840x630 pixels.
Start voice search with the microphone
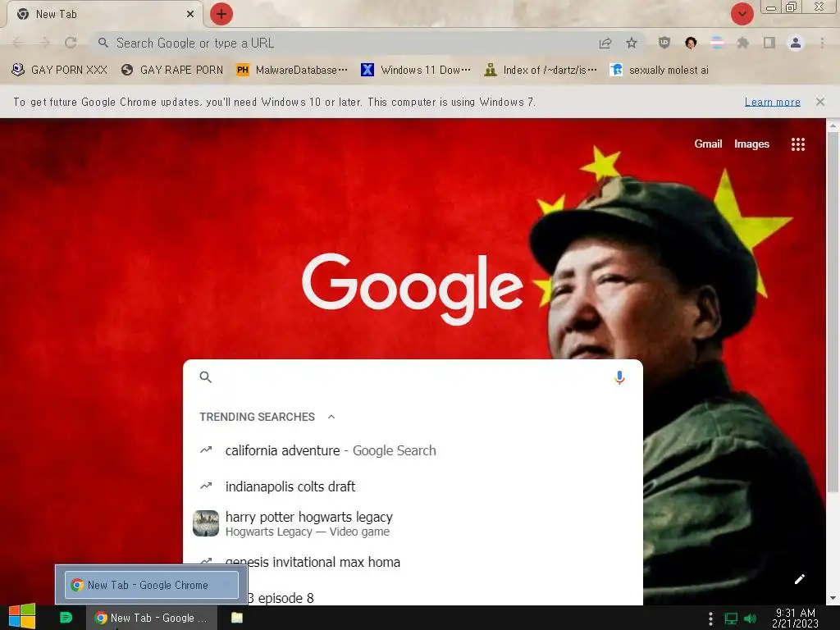[619, 377]
